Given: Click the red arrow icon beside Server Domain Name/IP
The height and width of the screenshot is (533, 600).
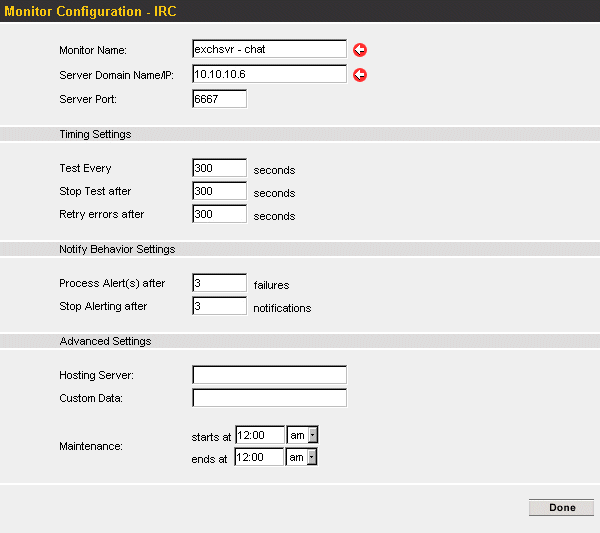Looking at the screenshot, I should [x=360, y=75].
